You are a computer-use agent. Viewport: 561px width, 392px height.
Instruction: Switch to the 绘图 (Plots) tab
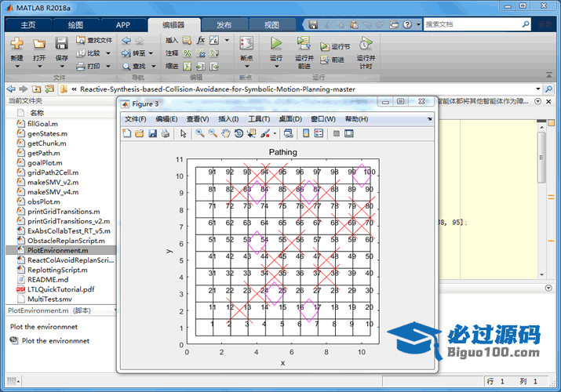pyautogui.click(x=75, y=25)
